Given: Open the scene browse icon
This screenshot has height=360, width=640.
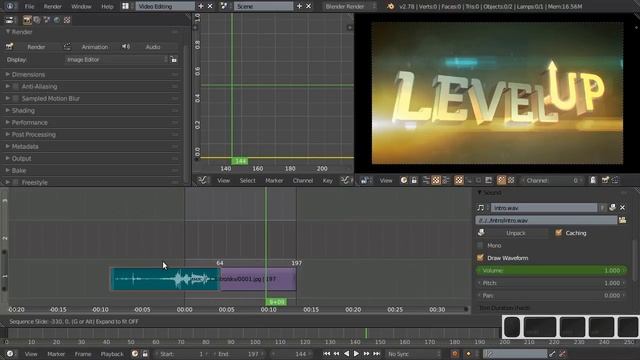Looking at the screenshot, I should coord(224,6).
